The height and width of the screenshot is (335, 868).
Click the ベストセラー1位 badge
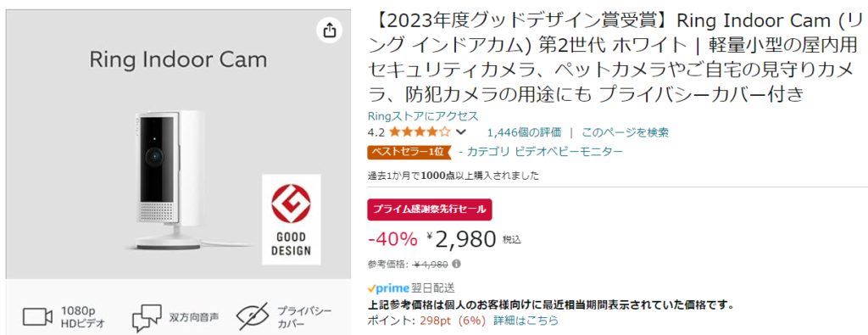pyautogui.click(x=409, y=152)
